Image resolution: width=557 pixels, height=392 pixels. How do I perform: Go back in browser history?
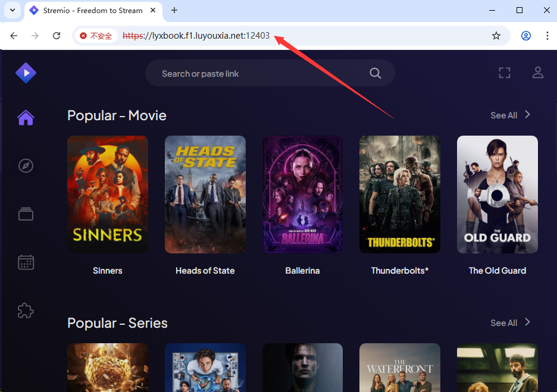pyautogui.click(x=14, y=36)
